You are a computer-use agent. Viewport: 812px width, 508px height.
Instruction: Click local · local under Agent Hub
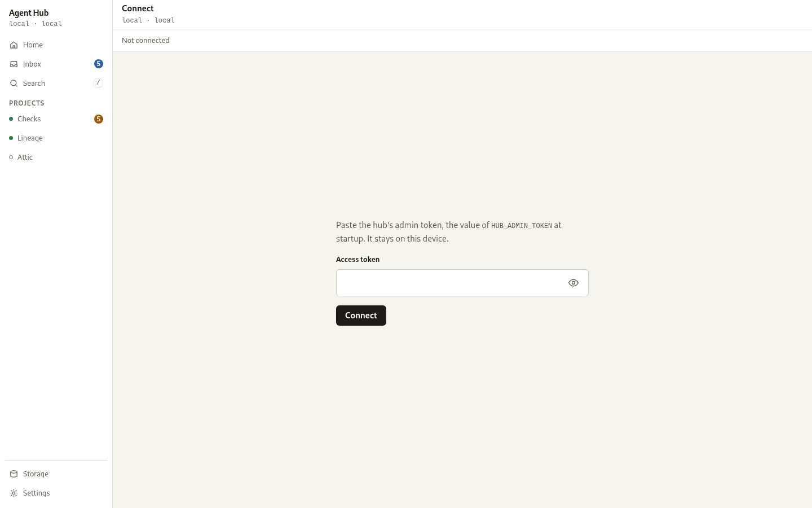point(36,24)
